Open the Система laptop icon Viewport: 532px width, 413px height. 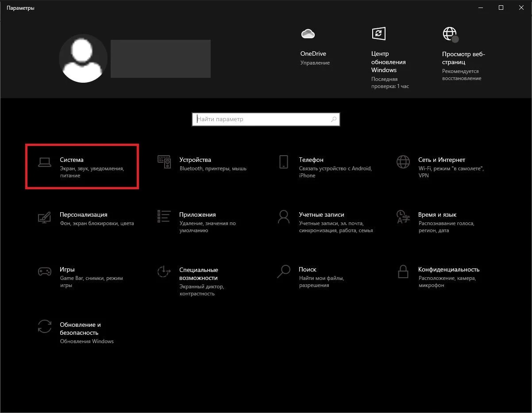(44, 162)
